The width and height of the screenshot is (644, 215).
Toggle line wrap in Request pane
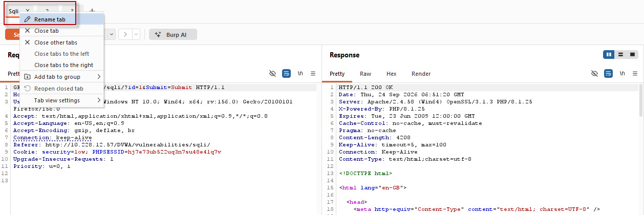[x=287, y=74]
